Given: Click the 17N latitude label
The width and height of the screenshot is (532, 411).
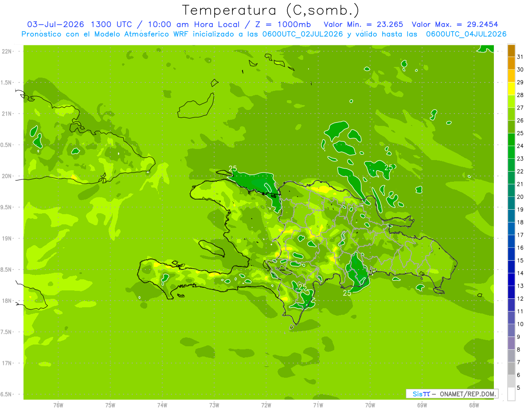Looking at the screenshot, I should click(x=7, y=363).
